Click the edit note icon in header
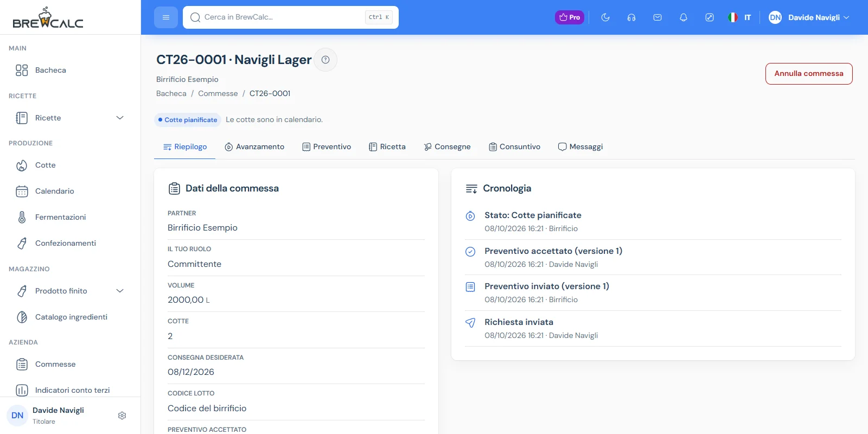The width and height of the screenshot is (868, 434). tap(710, 17)
